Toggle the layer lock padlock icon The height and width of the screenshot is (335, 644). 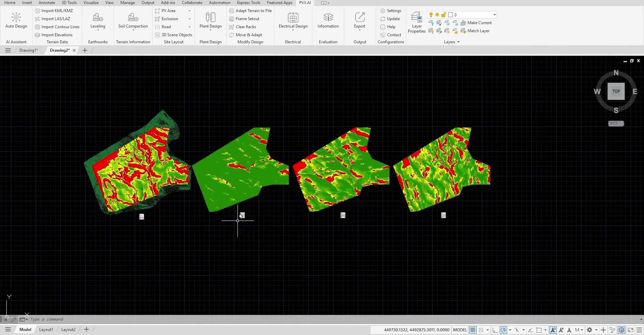[443, 15]
